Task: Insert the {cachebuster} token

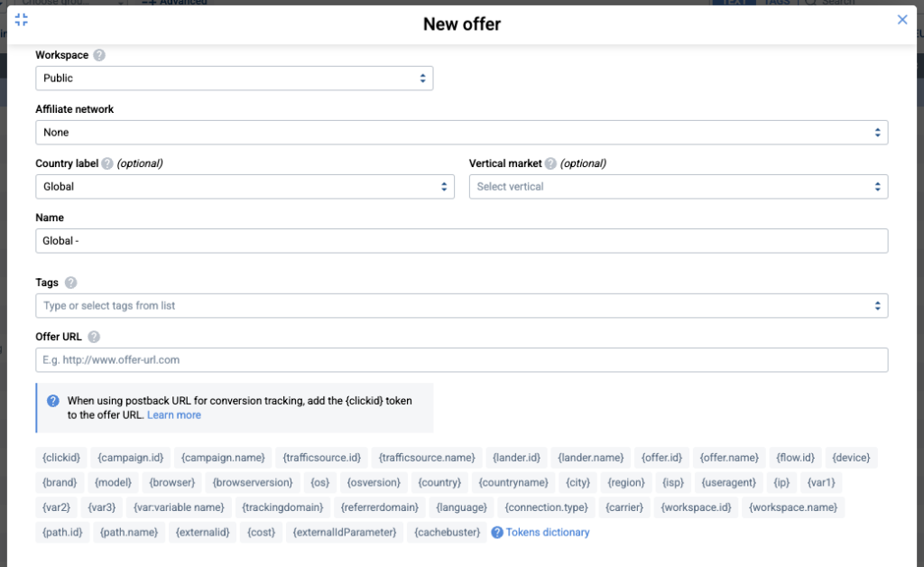Action: [x=447, y=533]
